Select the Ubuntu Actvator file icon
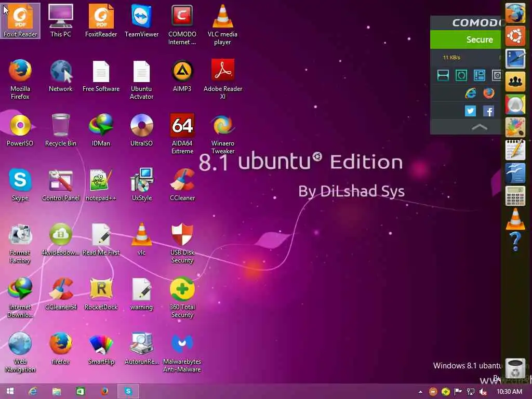 pyautogui.click(x=141, y=79)
